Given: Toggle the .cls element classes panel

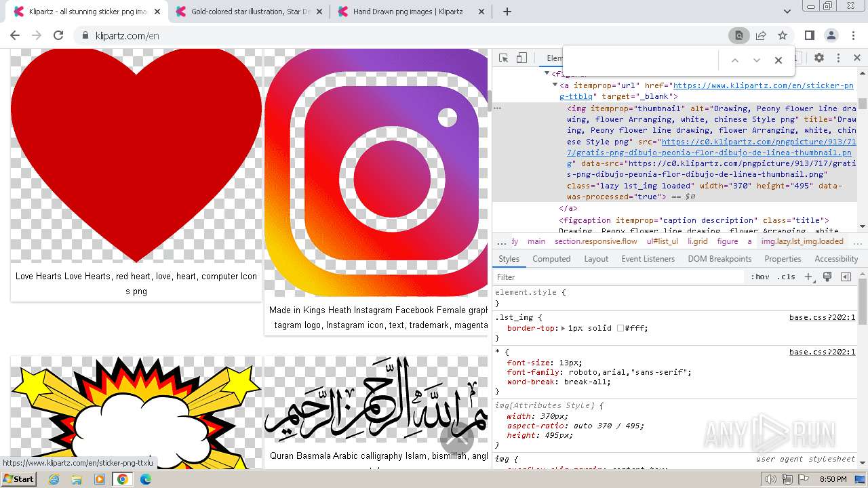Looking at the screenshot, I should tap(786, 277).
